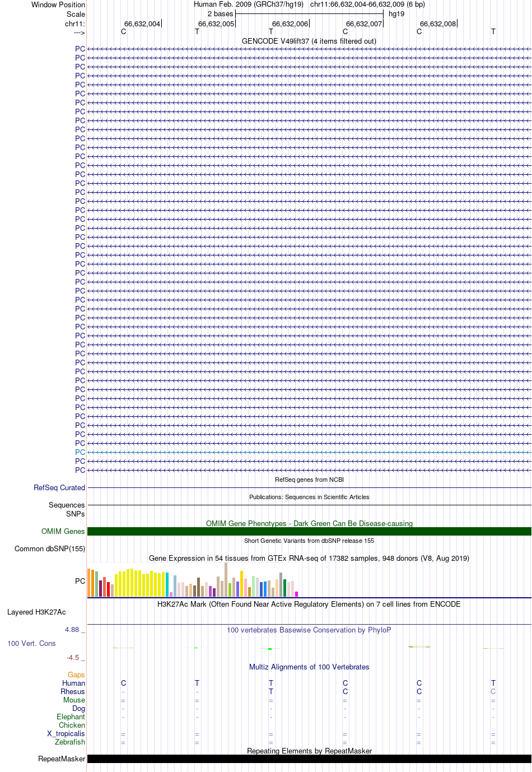
Task: Select the 'Chicken' alignment row label
Action: [72, 726]
